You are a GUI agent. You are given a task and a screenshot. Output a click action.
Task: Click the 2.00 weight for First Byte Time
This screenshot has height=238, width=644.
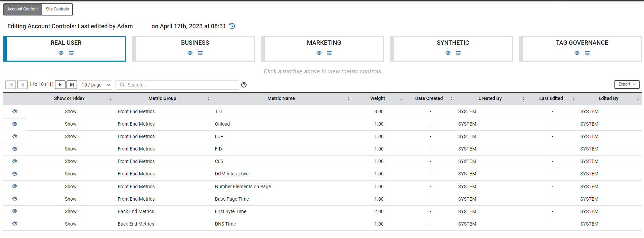tap(379, 211)
